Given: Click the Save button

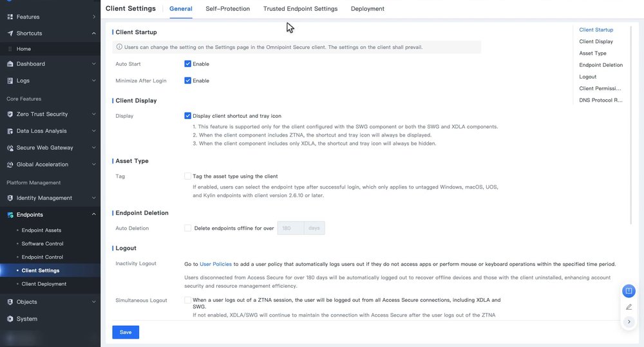Looking at the screenshot, I should click(x=126, y=332).
